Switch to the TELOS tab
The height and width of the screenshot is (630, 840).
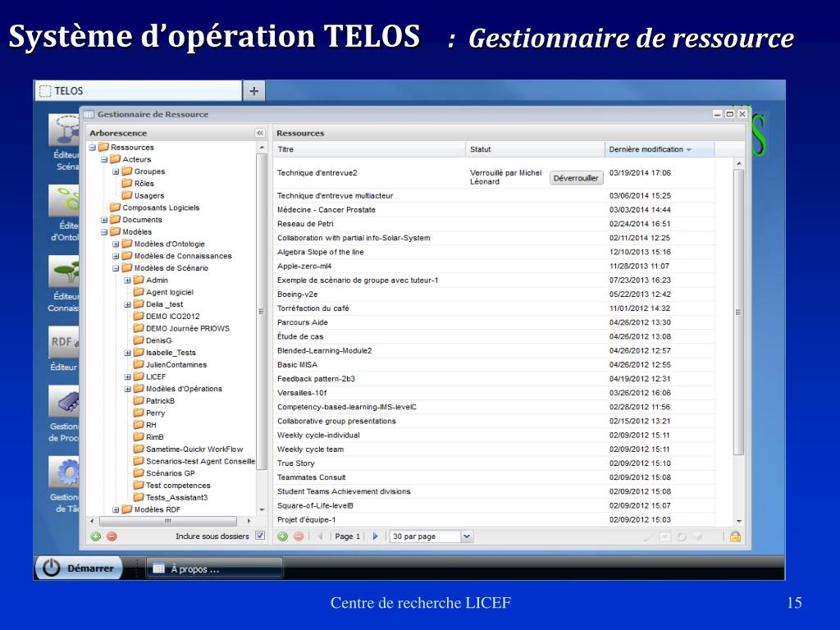139,91
